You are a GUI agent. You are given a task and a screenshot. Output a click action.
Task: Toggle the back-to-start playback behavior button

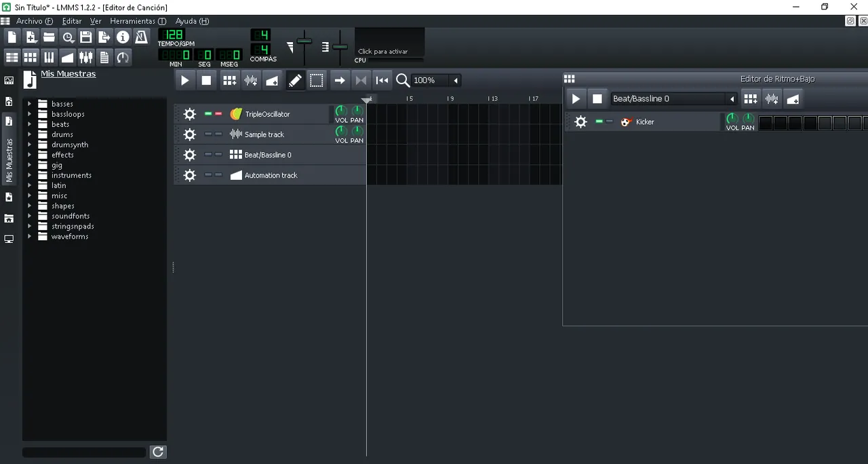[382, 80]
